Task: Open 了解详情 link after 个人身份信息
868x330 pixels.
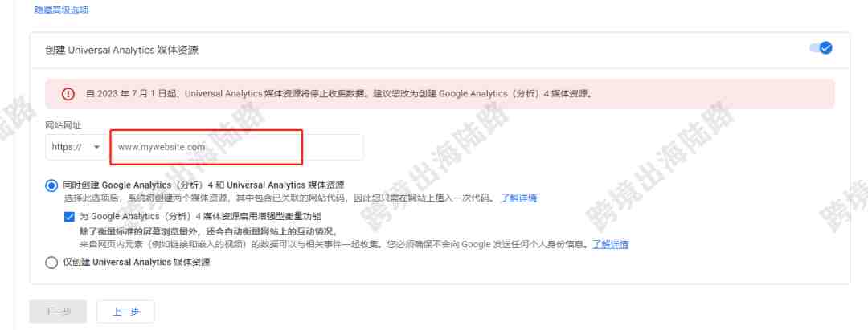Action: [610, 244]
